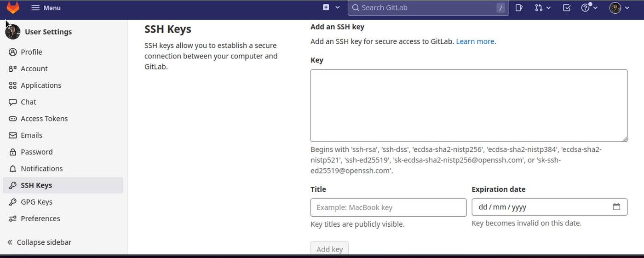The width and height of the screenshot is (644, 258).
Task: Follow the Learn more link
Action: [476, 41]
